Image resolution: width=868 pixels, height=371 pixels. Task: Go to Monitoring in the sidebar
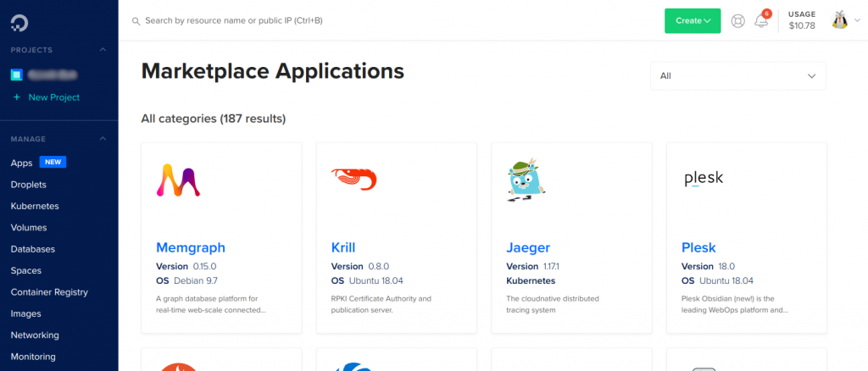[33, 357]
